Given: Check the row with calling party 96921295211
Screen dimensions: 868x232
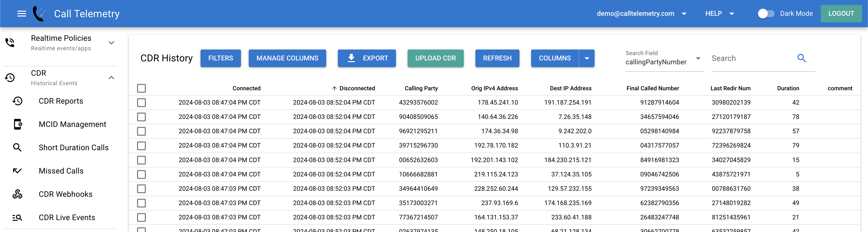Looking at the screenshot, I should pos(141,131).
